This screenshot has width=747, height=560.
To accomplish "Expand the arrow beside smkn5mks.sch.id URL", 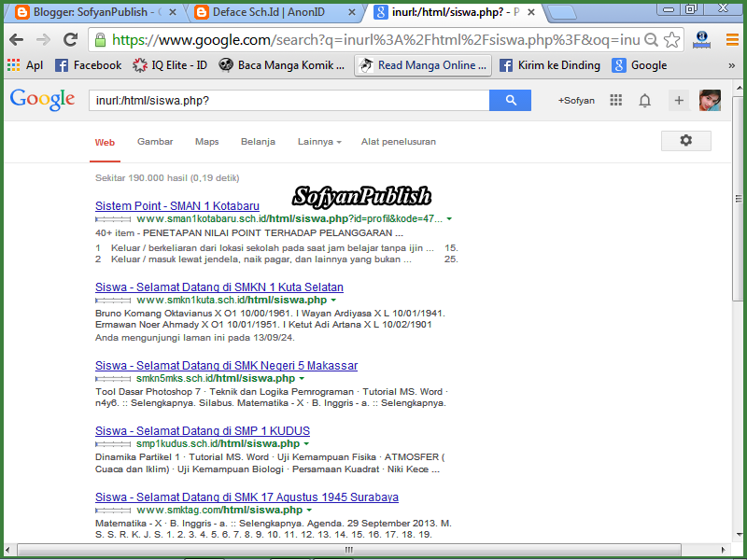I will [x=302, y=379].
